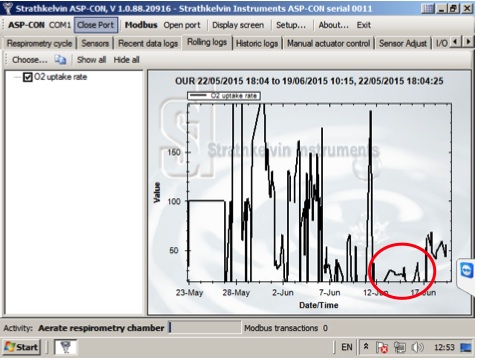Open the Respirometry cycle tab
The image size is (477, 360).
point(39,43)
